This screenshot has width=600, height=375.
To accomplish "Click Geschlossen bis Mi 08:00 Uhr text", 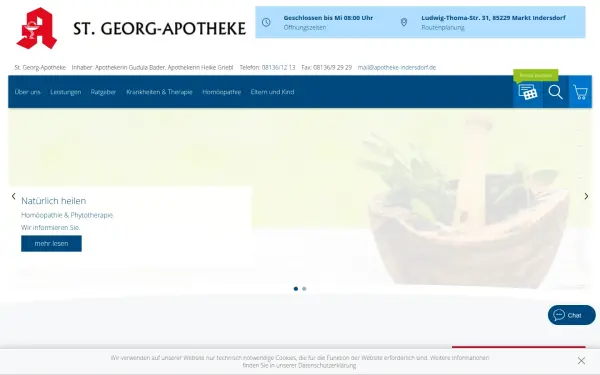I will tap(328, 18).
